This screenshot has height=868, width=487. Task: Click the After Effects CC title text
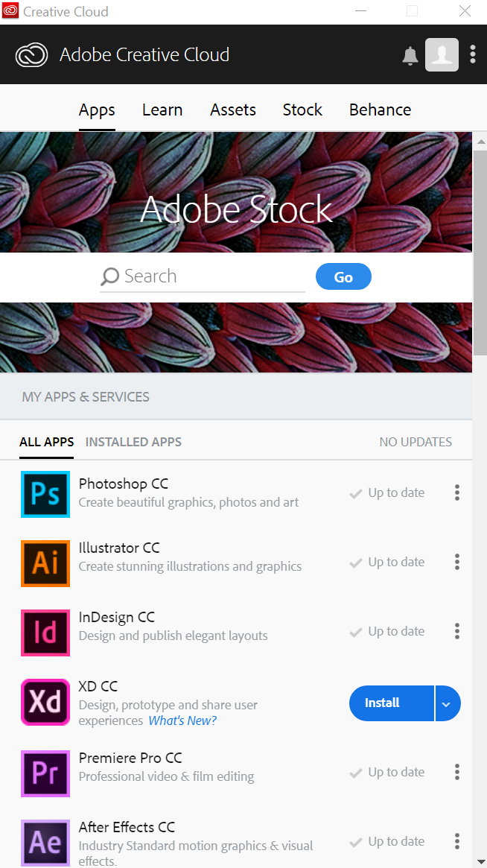click(127, 827)
